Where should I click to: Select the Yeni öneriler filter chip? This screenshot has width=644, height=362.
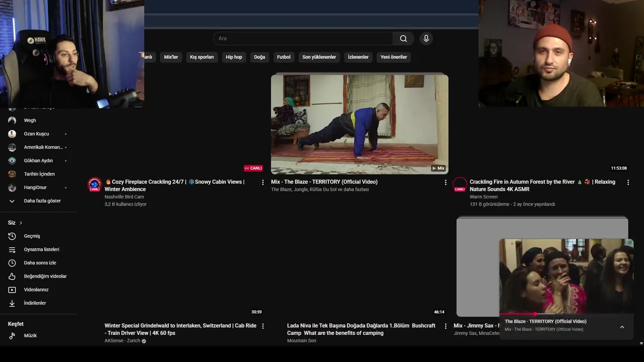tap(393, 57)
